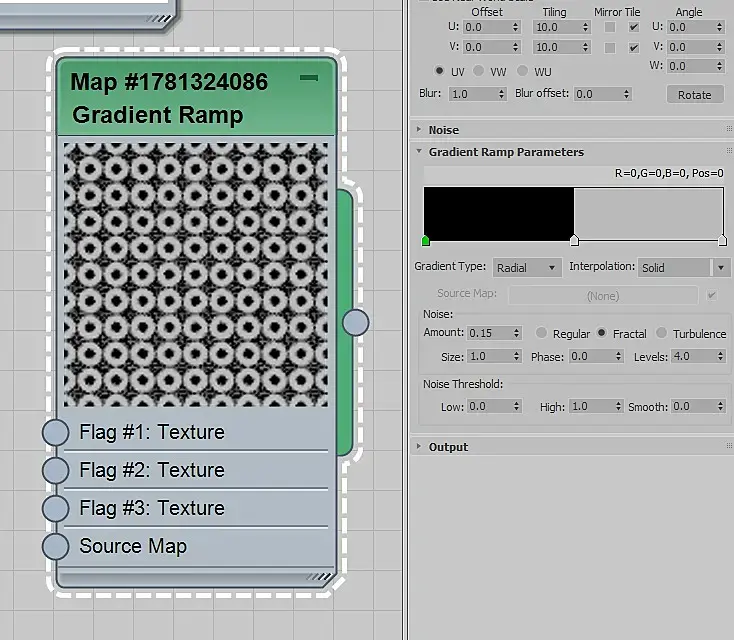The image size is (734, 640).
Task: Click the U Offset value field
Action: tap(487, 27)
